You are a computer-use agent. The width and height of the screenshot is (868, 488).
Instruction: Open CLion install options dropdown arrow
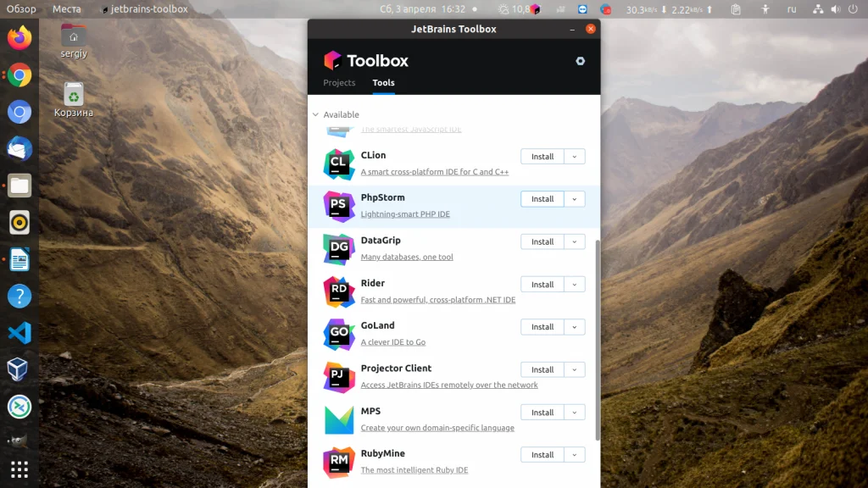[575, 157]
